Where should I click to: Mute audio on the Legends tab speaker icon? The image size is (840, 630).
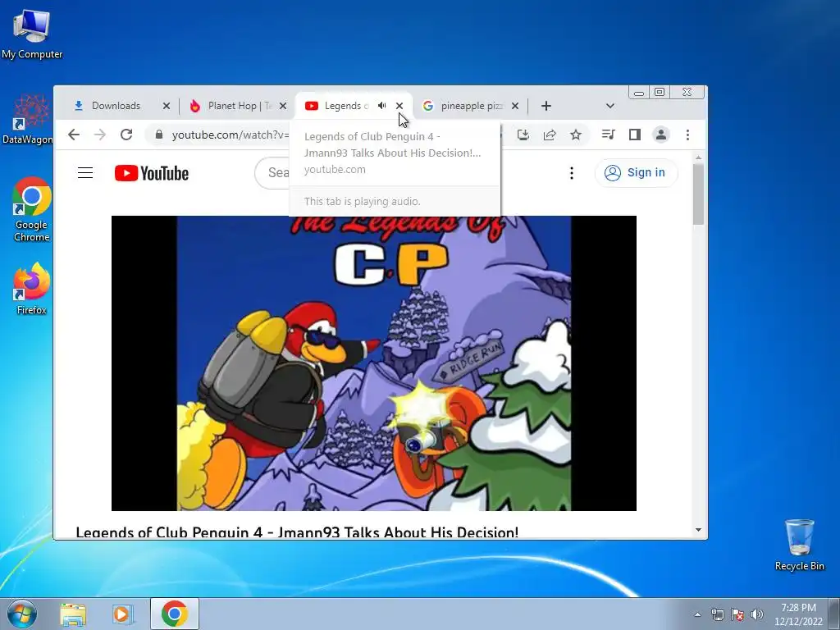coord(381,106)
